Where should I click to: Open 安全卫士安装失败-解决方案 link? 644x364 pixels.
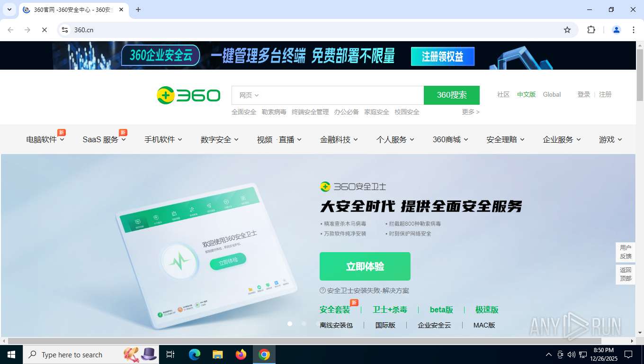(x=368, y=291)
